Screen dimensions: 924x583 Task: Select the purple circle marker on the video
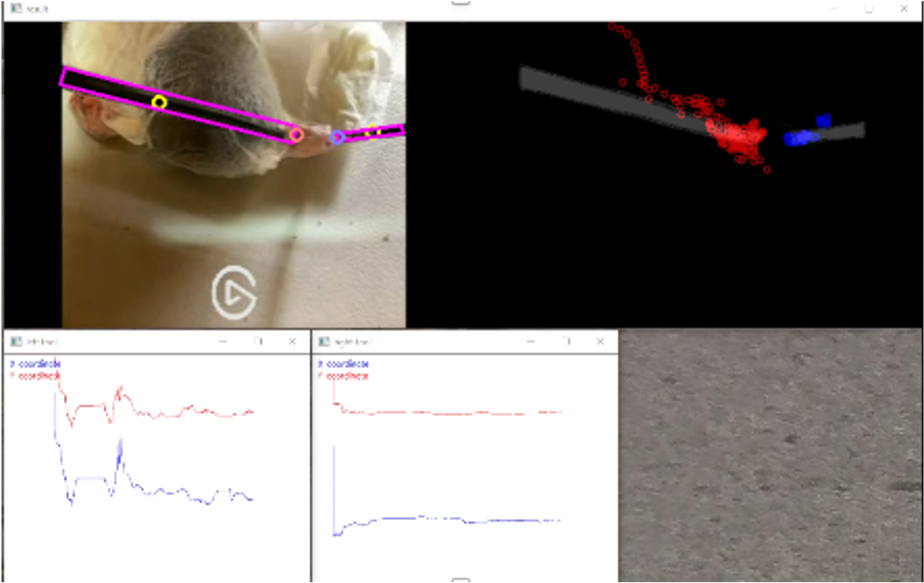338,137
